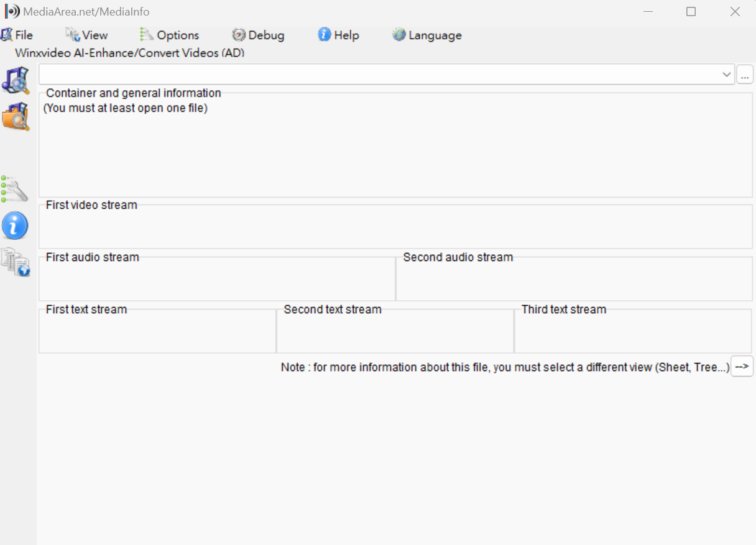Open the Debug menu
This screenshot has height=545, width=756.
(258, 35)
